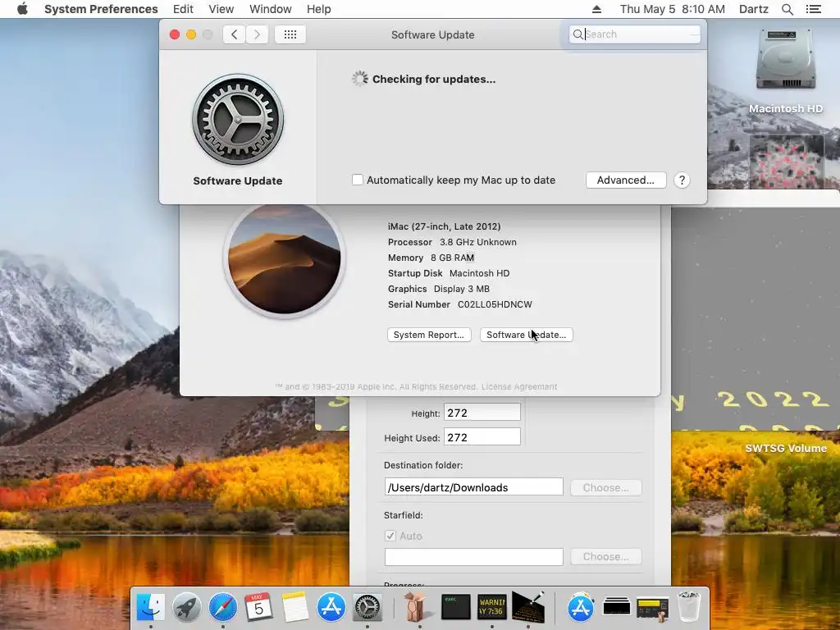Viewport: 840px width, 630px height.
Task: Click System Report... button
Action: click(x=429, y=335)
